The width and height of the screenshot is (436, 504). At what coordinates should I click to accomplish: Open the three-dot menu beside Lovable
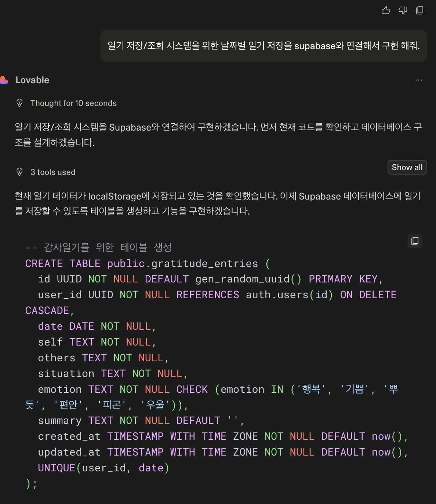[419, 80]
